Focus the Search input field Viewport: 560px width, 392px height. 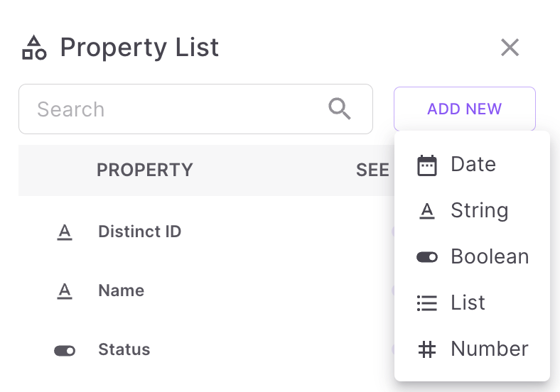click(x=178, y=109)
